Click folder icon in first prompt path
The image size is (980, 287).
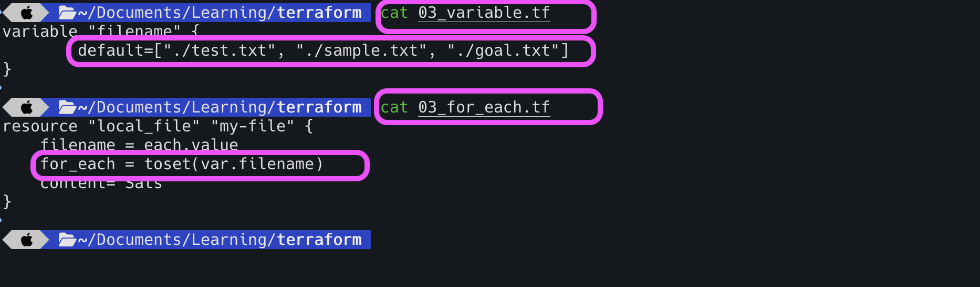(x=67, y=13)
